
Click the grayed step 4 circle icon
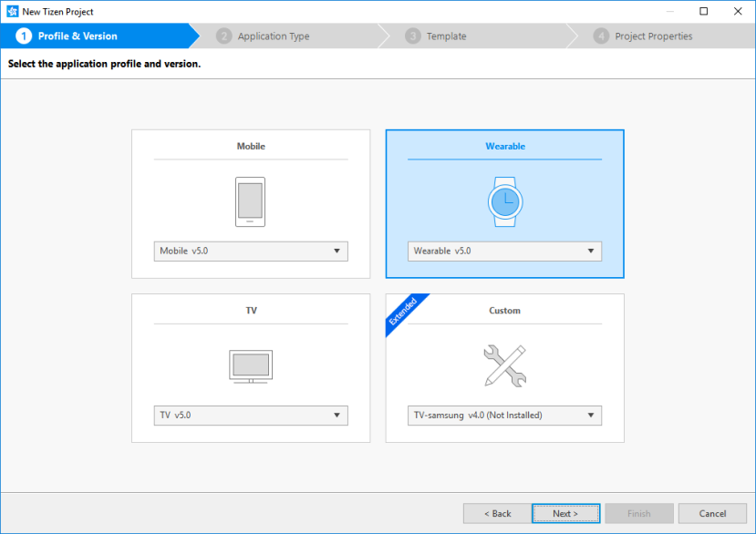click(x=601, y=36)
